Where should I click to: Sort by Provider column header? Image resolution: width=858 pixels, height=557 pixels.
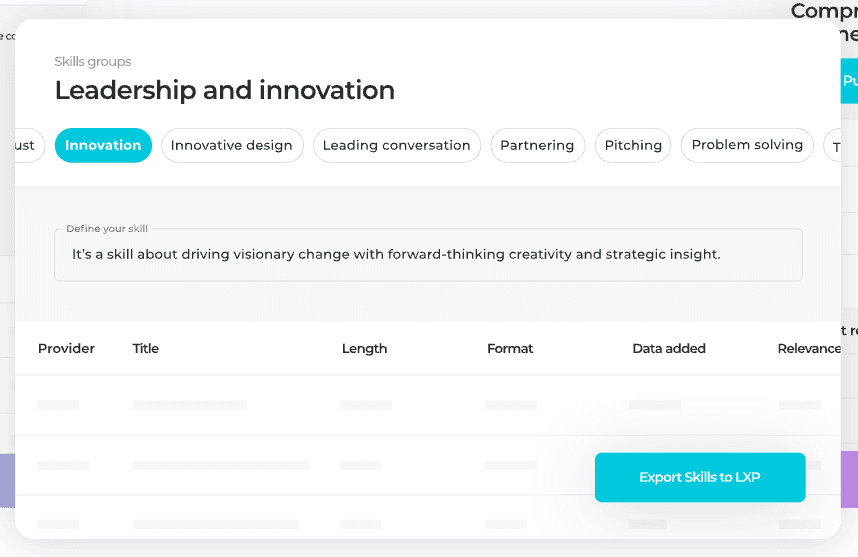click(66, 349)
